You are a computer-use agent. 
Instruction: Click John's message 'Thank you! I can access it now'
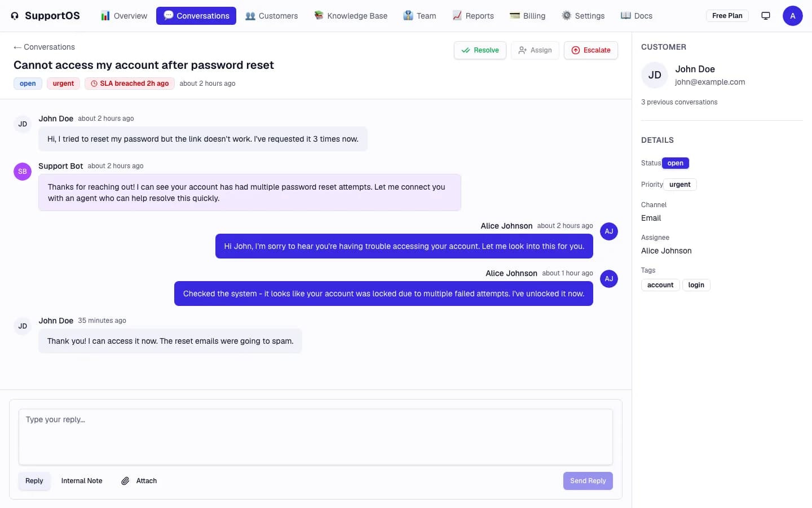coord(170,341)
